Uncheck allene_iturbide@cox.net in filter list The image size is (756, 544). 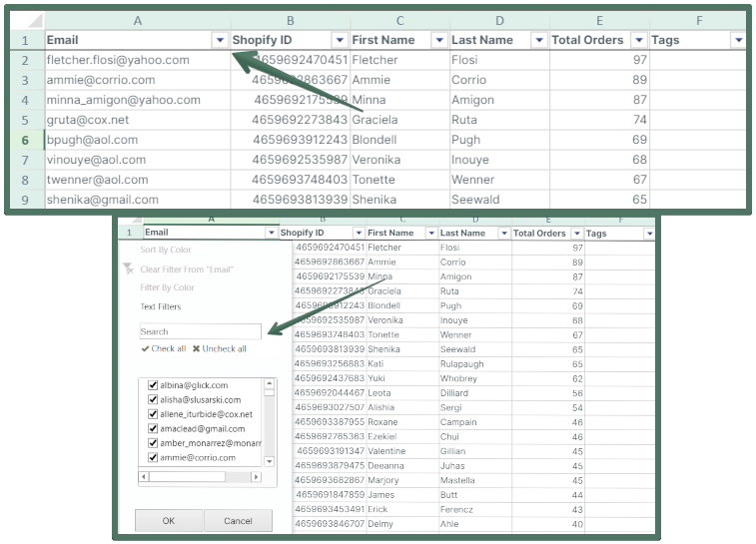coord(153,414)
